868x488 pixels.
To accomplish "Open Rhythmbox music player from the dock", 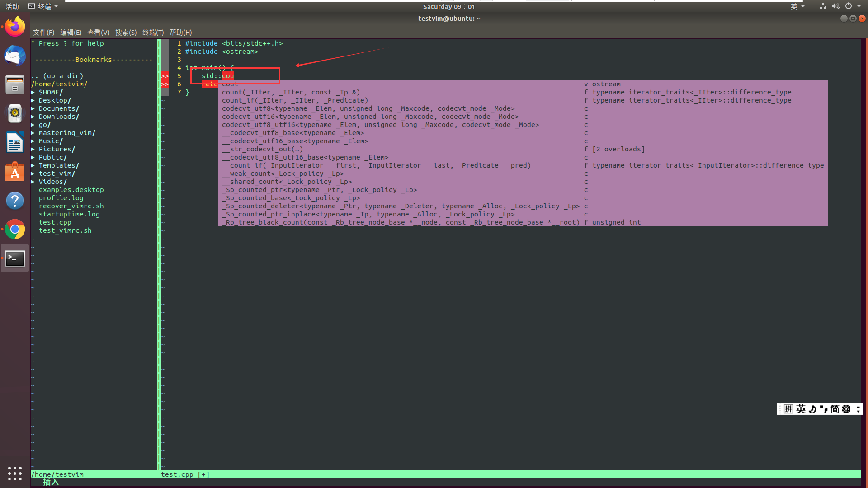I will pos(14,113).
